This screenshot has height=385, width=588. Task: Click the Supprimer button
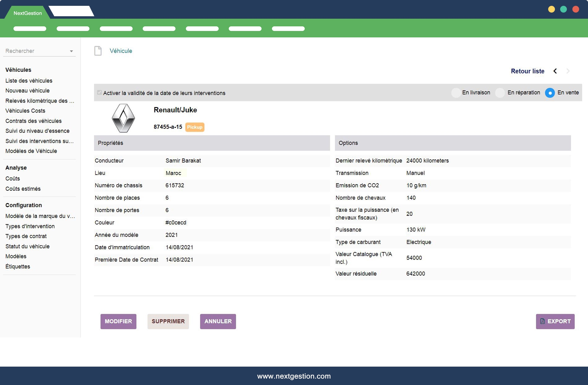(168, 321)
